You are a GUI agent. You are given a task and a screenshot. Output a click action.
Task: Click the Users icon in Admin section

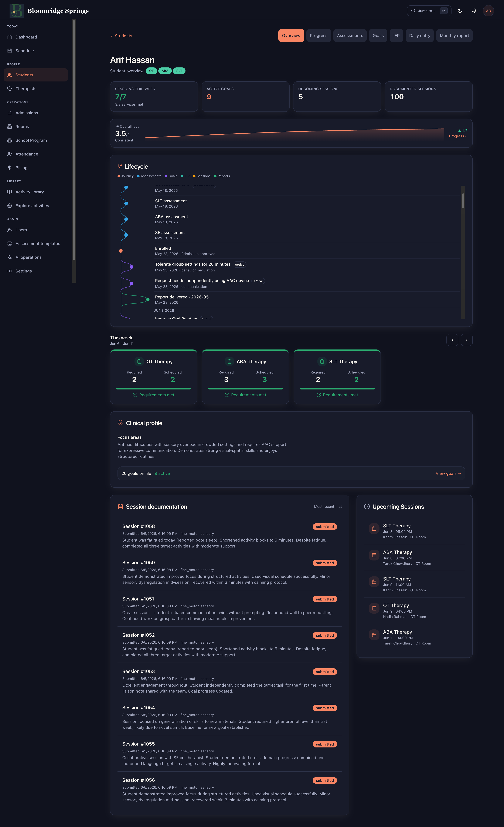9,230
